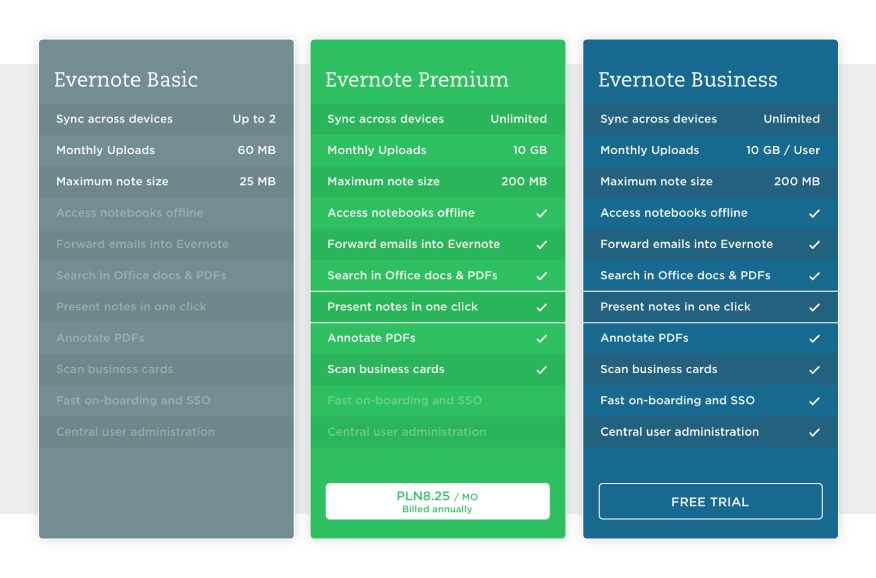
Task: Click the '60 MB' Monthly Uploads value
Action: pyautogui.click(x=256, y=150)
